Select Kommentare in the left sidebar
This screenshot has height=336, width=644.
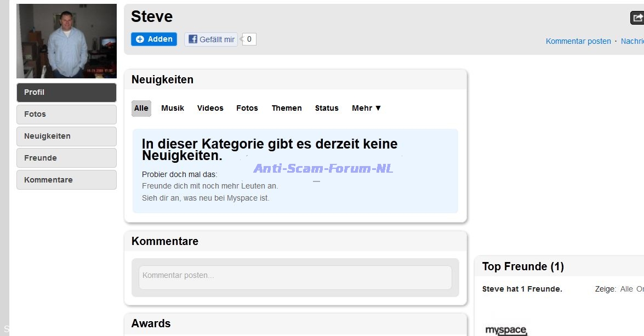pyautogui.click(x=66, y=180)
